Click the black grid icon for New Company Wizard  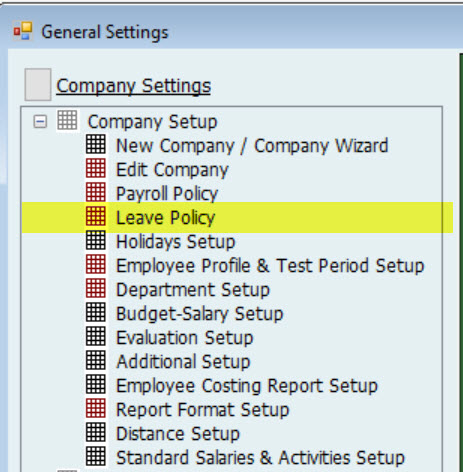[x=96, y=144]
